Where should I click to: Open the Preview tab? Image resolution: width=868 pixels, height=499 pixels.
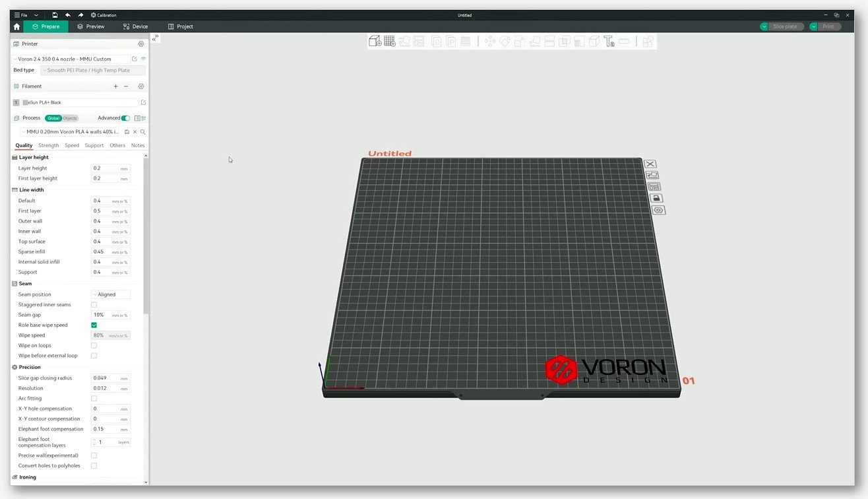(90, 26)
